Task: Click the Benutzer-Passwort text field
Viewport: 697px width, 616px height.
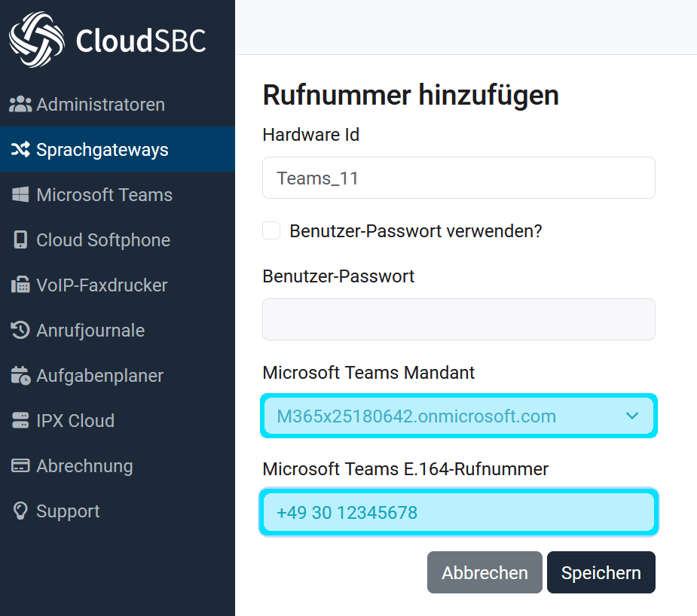Action: tap(458, 319)
